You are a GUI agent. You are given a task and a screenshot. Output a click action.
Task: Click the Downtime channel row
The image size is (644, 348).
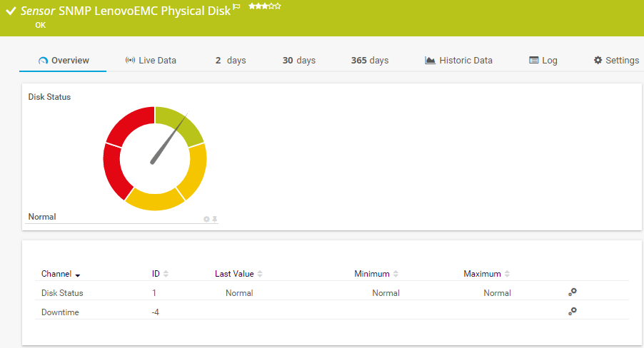60,312
